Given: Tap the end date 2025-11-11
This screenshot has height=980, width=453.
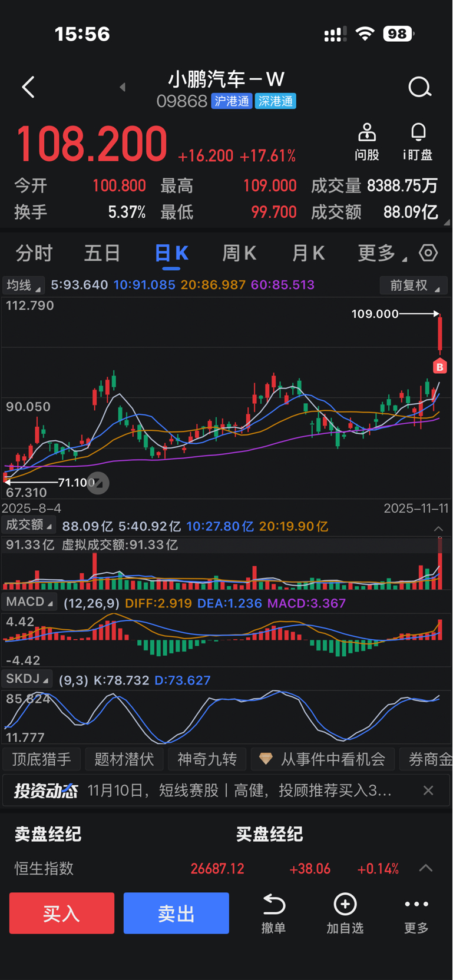Looking at the screenshot, I should pos(416,508).
